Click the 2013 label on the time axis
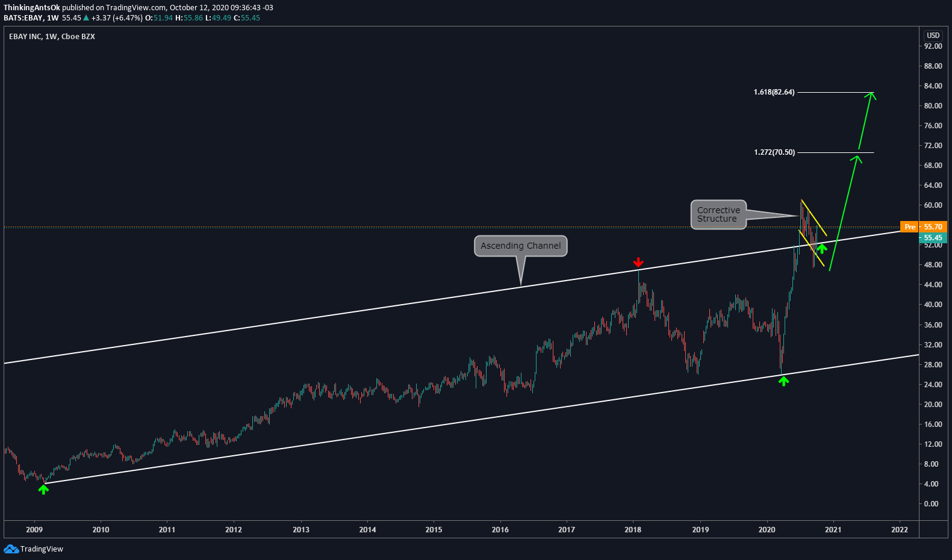The width and height of the screenshot is (952, 560). tap(301, 530)
